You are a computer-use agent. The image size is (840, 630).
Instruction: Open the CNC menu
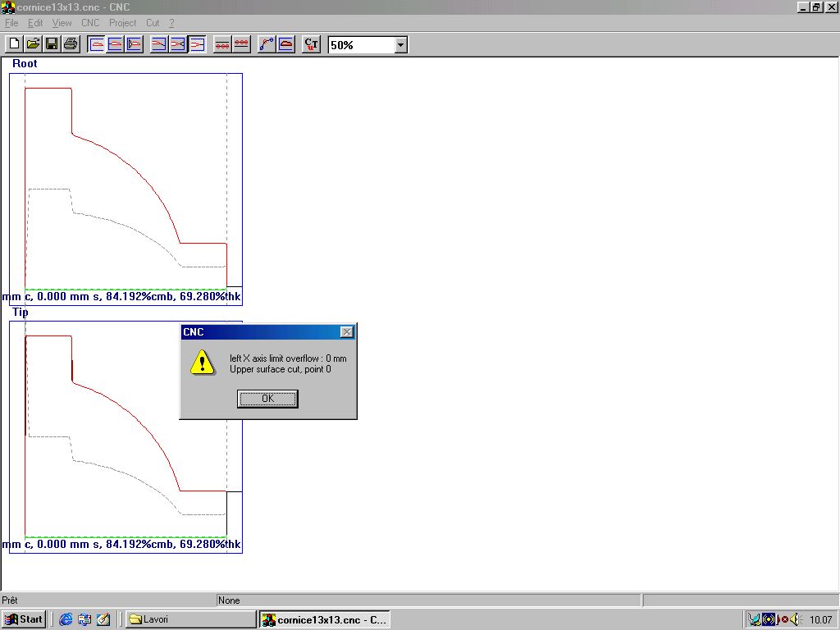90,23
